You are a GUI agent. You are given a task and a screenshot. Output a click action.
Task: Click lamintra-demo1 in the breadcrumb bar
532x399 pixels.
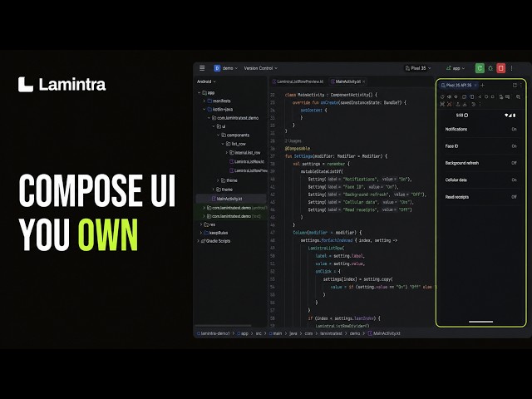[214, 333]
